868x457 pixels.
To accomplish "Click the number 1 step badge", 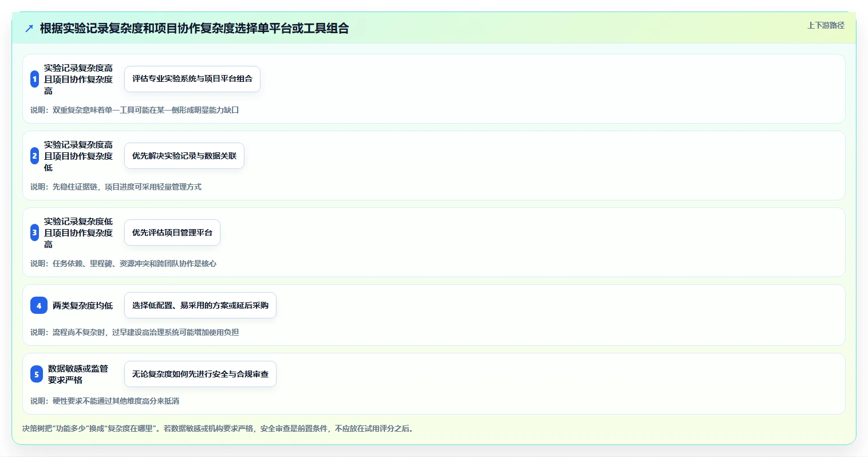I will 35,79.
